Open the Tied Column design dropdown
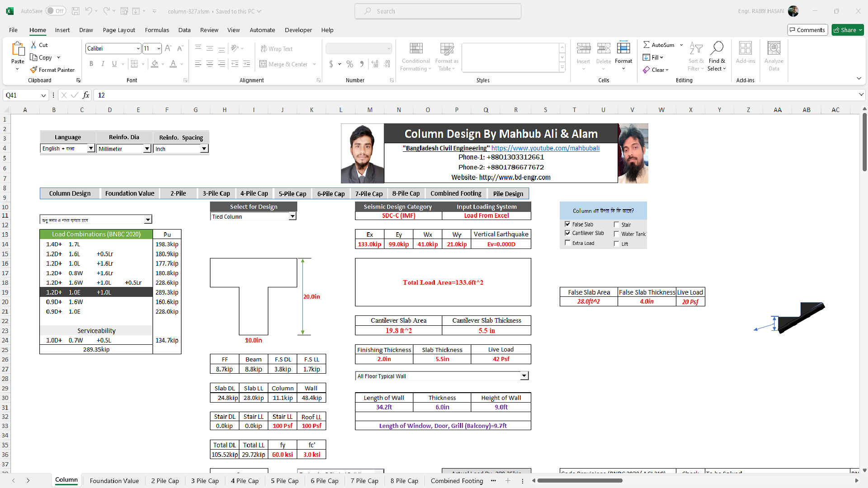The width and height of the screenshot is (868, 488). [x=292, y=217]
